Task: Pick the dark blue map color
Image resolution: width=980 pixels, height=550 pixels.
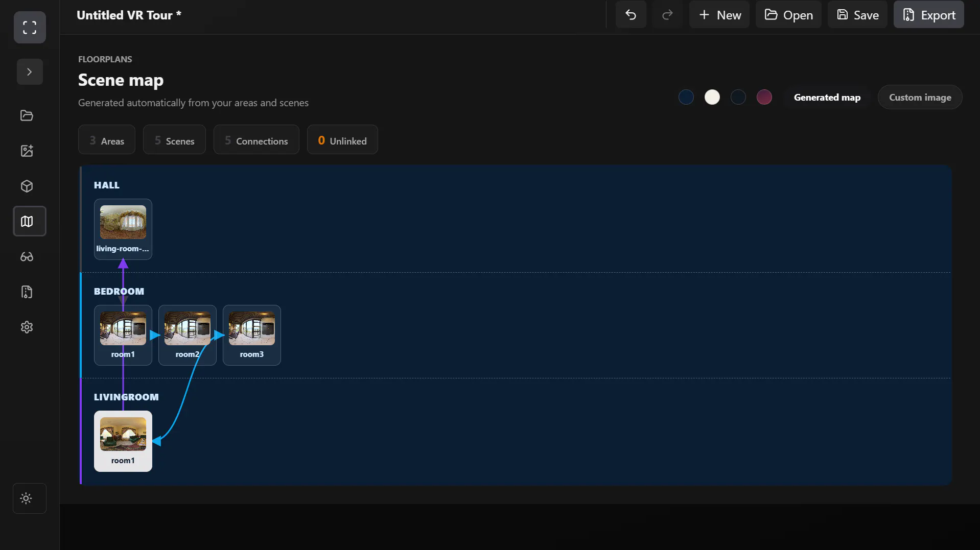Action: coord(686,97)
